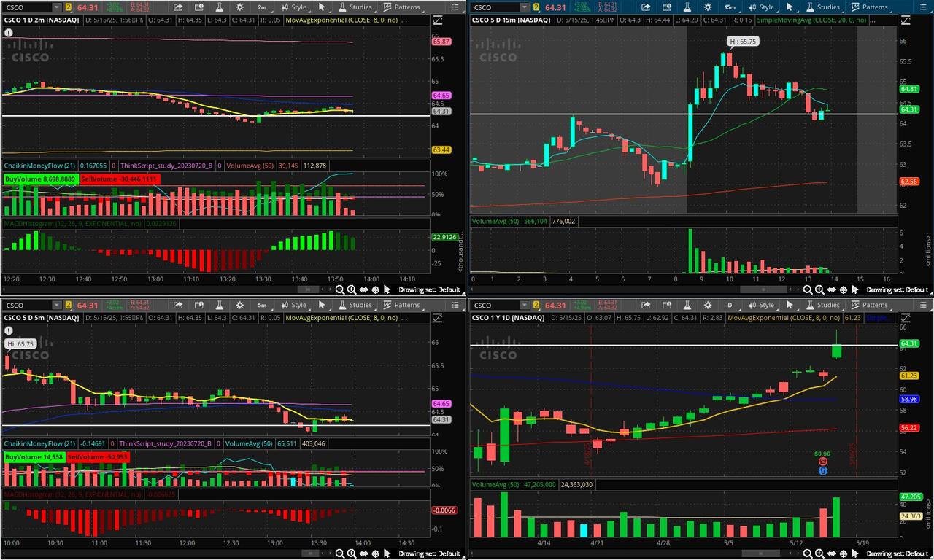934x560 pixels.
Task: Open the Studies menu on the 2m chart
Action: (355, 7)
